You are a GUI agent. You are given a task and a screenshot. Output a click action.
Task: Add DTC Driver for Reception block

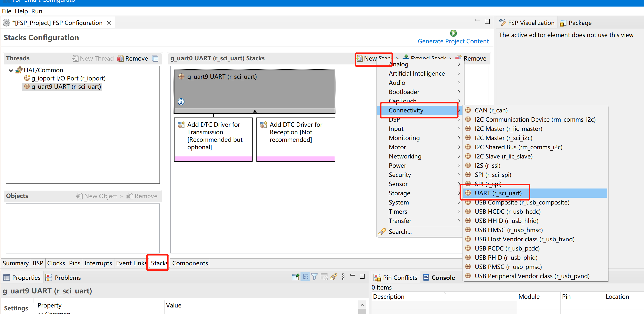tap(296, 140)
